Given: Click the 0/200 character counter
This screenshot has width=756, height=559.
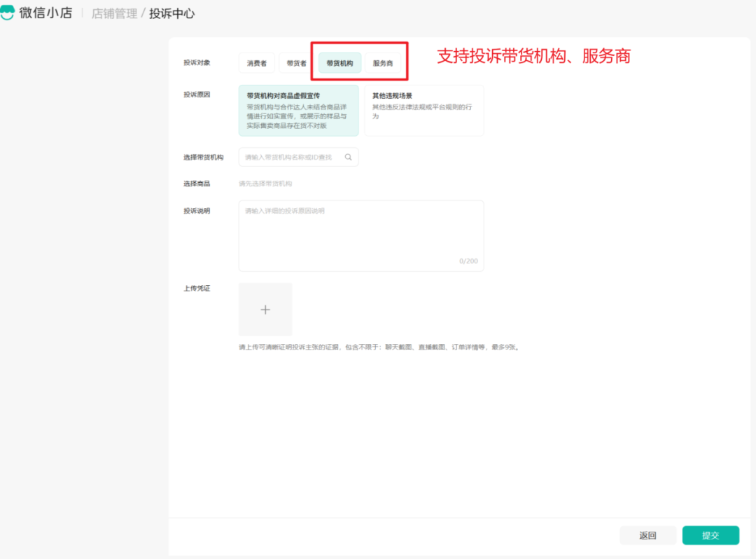Looking at the screenshot, I should (x=468, y=261).
